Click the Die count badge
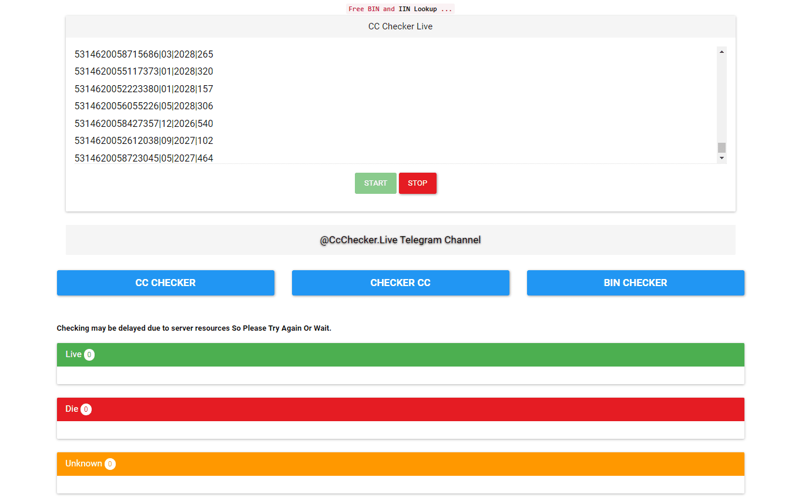This screenshot has height=504, width=812. [x=86, y=409]
